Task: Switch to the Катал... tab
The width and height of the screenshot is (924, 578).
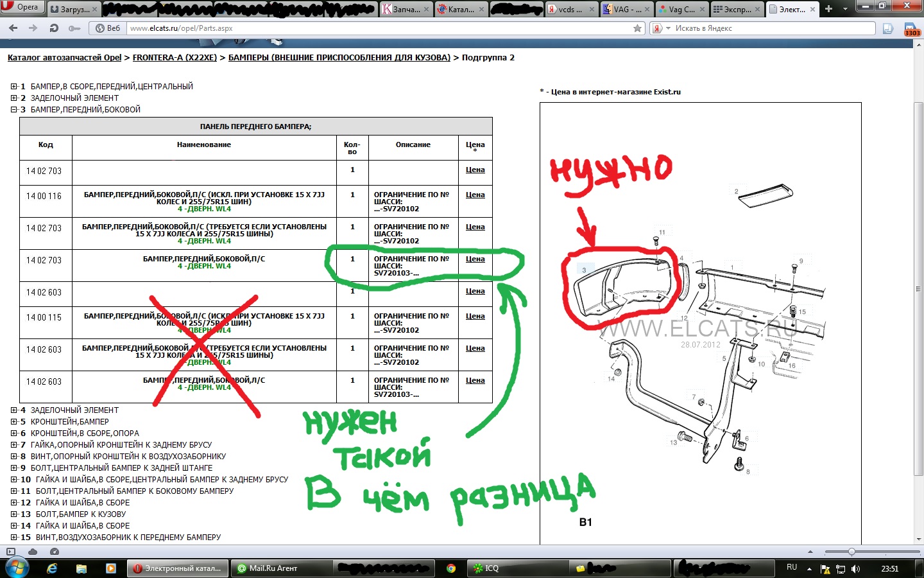Action: (461, 9)
